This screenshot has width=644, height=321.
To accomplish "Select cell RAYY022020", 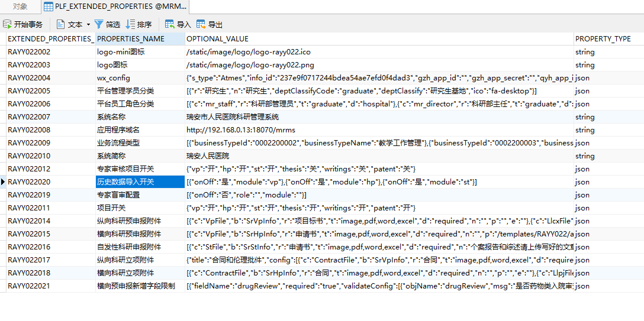I will (x=51, y=182).
